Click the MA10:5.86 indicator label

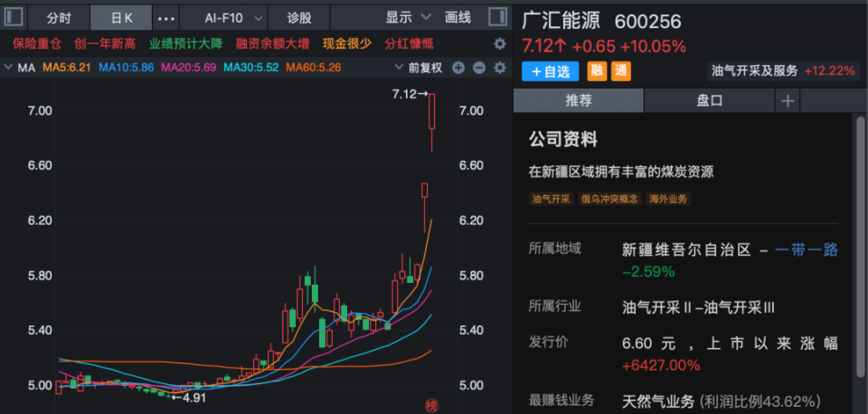point(127,68)
